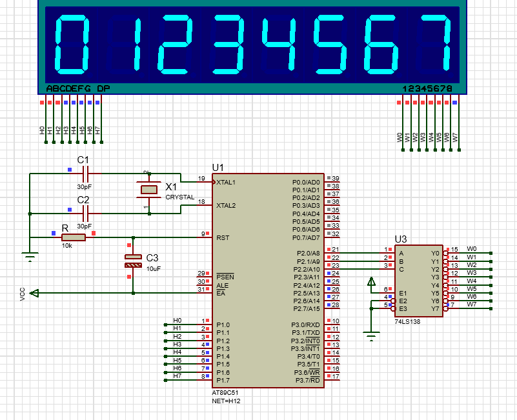The image size is (517, 420).
Task: Select the 10k resistor R
Action: pos(74,237)
